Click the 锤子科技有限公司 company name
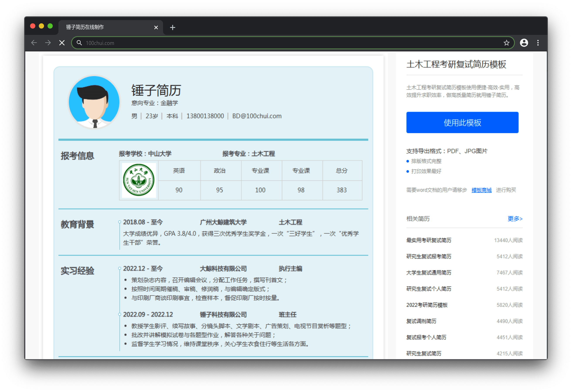The height and width of the screenshot is (392, 572). [x=223, y=314]
